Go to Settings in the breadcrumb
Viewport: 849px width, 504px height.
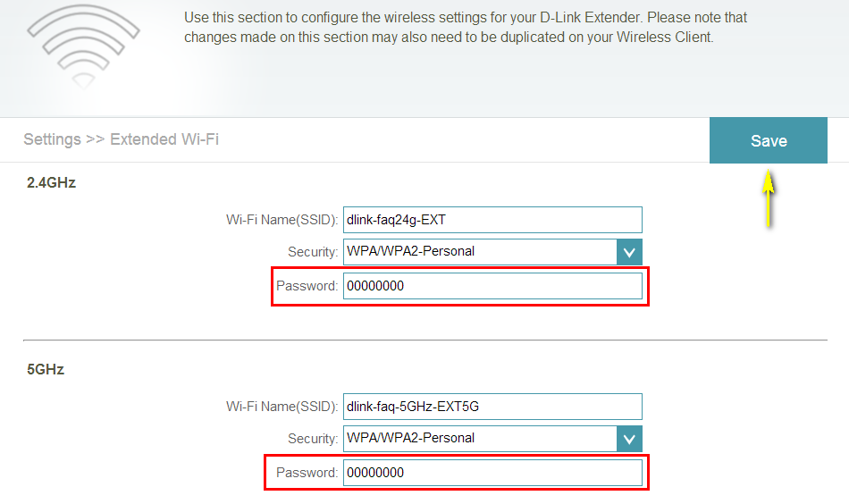click(52, 139)
